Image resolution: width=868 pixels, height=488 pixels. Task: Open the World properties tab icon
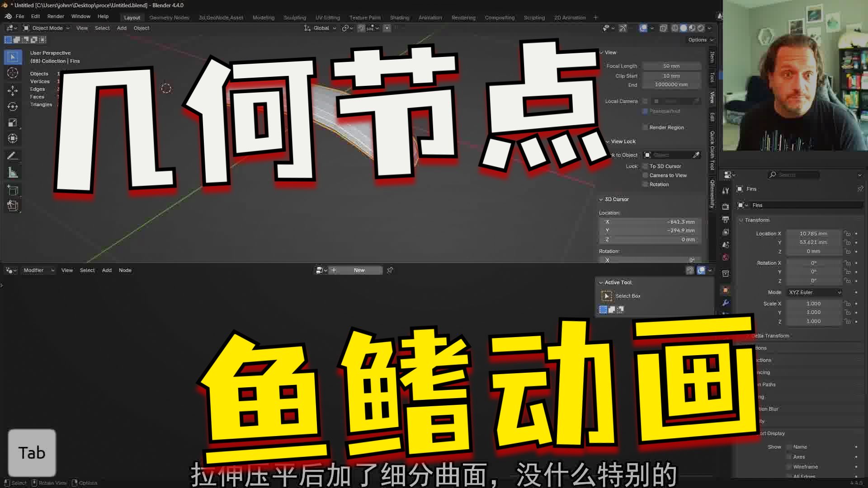pos(726,257)
